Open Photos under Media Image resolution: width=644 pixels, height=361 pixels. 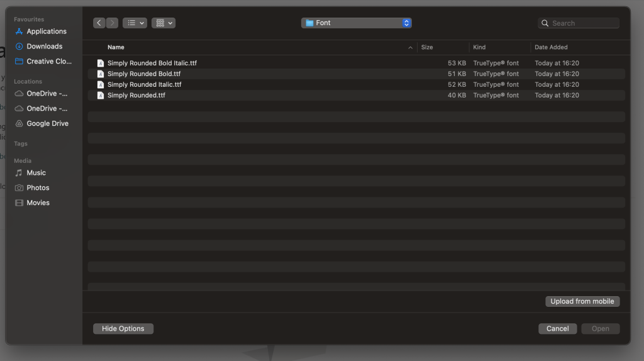[38, 188]
